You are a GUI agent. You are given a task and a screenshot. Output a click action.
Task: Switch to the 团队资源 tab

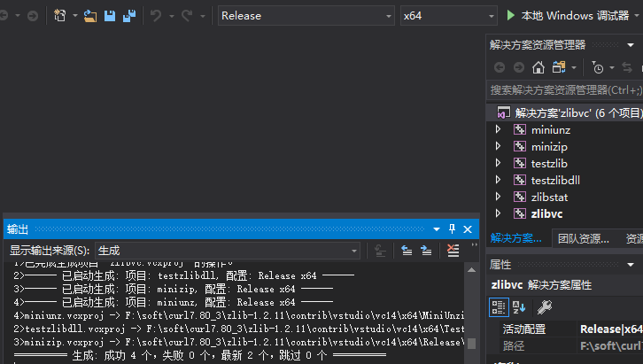coord(583,238)
